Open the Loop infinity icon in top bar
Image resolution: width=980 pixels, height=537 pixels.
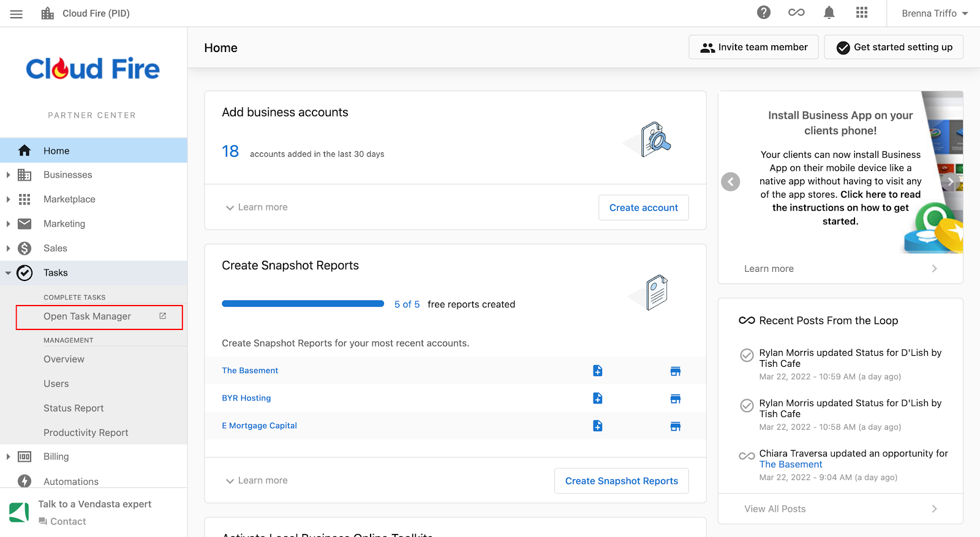[796, 12]
